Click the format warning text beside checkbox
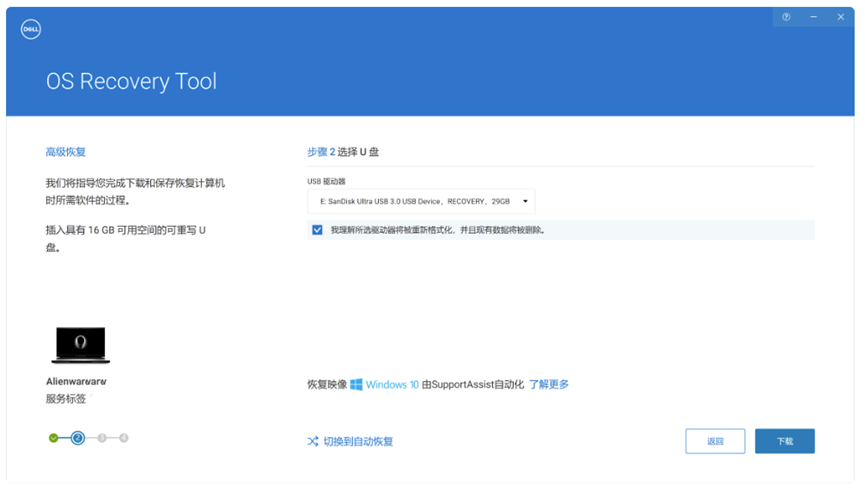 [x=438, y=230]
